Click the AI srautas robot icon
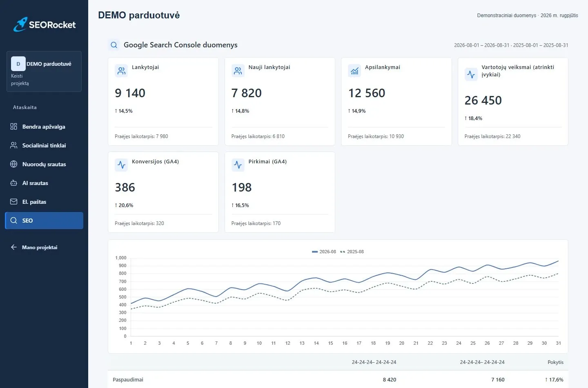The height and width of the screenshot is (388, 588). click(13, 183)
